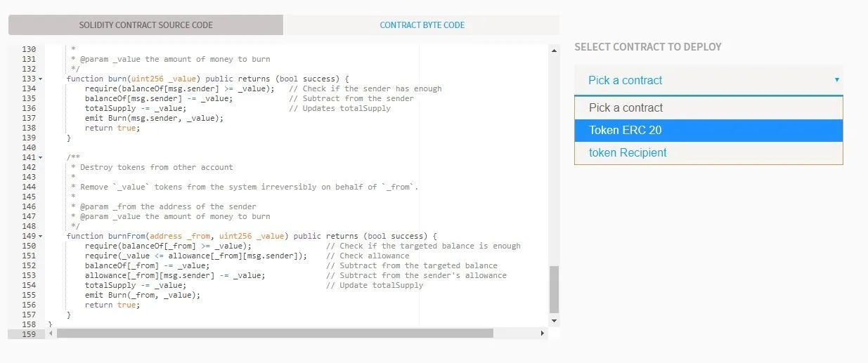The image size is (868, 363).
Task: Click line number 159 in the gutter
Action: [29, 334]
